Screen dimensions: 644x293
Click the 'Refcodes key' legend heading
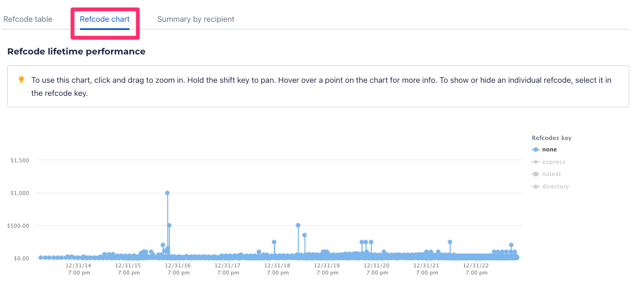[551, 138]
